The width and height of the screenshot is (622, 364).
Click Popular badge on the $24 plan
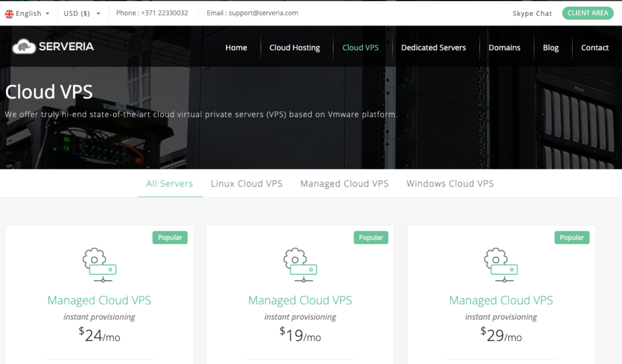point(169,237)
